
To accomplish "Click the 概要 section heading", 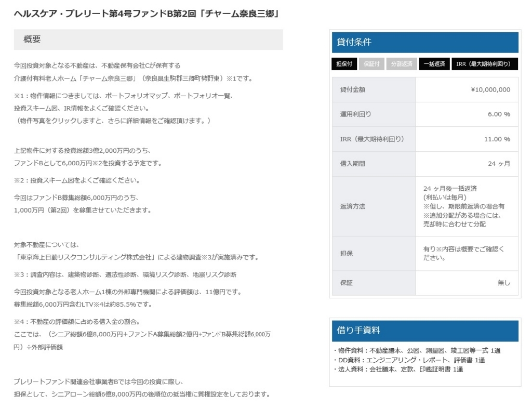I will coord(148,40).
